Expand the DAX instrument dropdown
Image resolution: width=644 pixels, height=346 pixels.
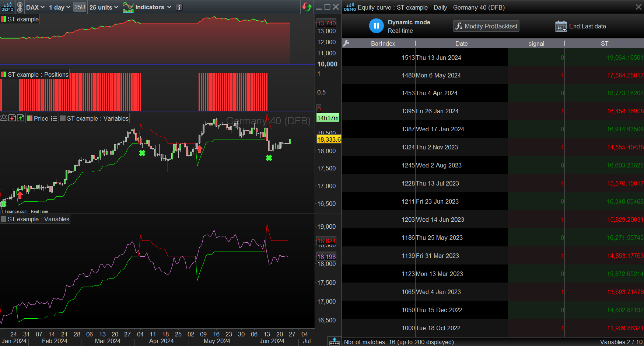(35, 7)
